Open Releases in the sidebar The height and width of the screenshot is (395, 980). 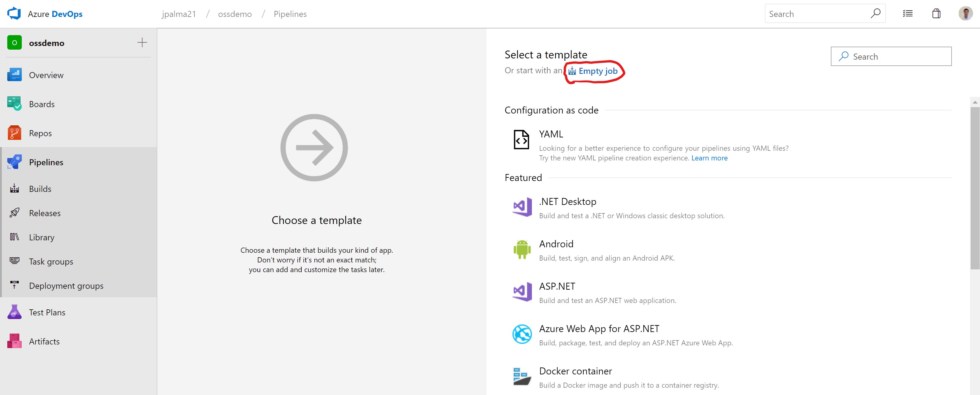pyautogui.click(x=44, y=213)
